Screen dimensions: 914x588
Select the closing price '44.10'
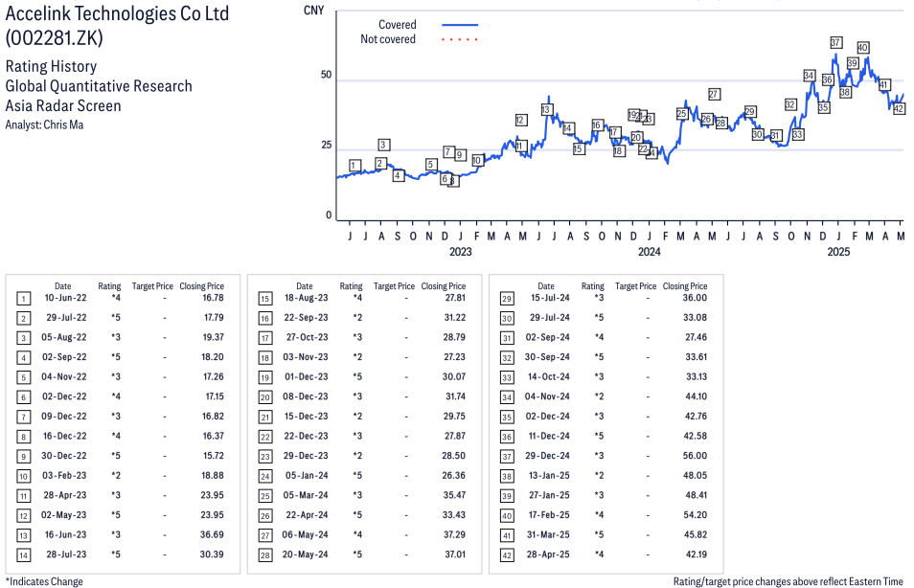[x=696, y=396]
